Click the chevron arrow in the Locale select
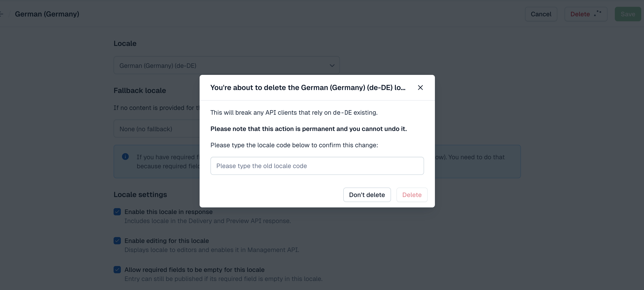 click(x=332, y=66)
